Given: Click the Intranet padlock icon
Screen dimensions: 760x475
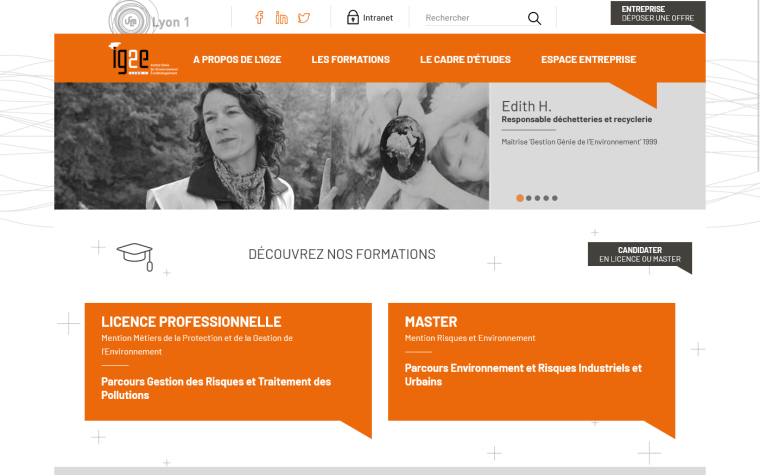Looking at the screenshot, I should (353, 18).
